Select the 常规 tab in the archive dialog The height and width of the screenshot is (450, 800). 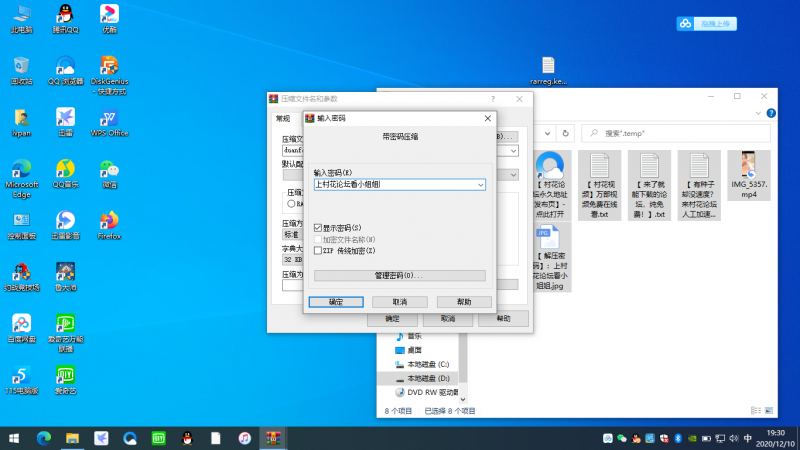(283, 118)
